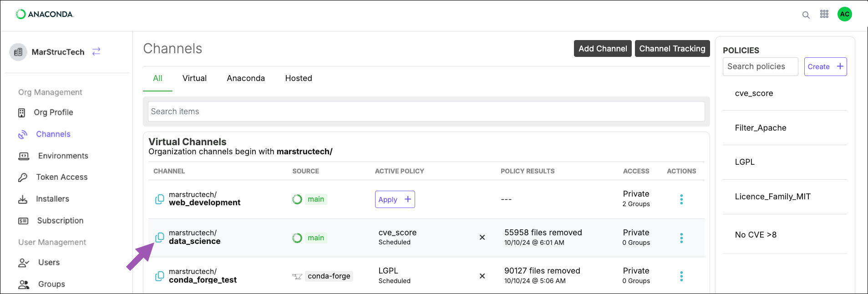
Task: Click the MarStrucTech organization building icon
Action: [x=18, y=52]
